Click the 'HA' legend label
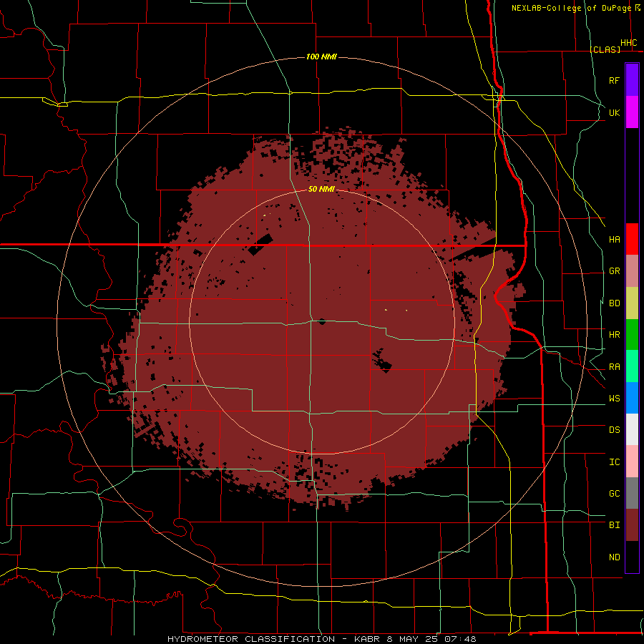644x644 pixels. point(614,240)
